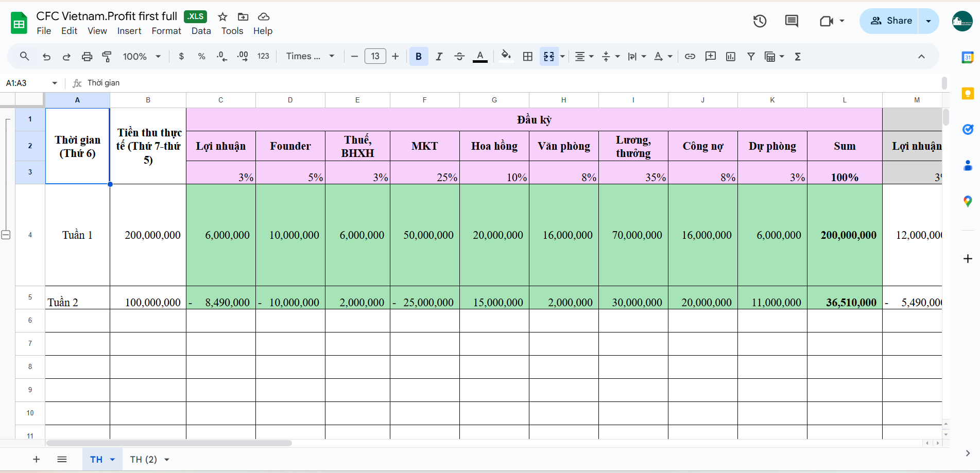
Task: Select the Tuần 2 cell
Action: coord(77,297)
